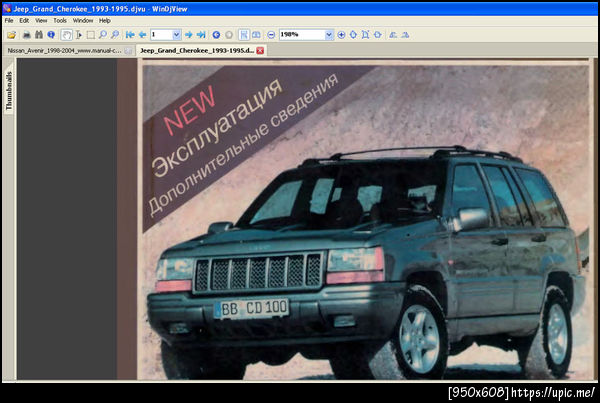600x403 pixels.
Task: Open the Window menu
Action: click(x=83, y=21)
